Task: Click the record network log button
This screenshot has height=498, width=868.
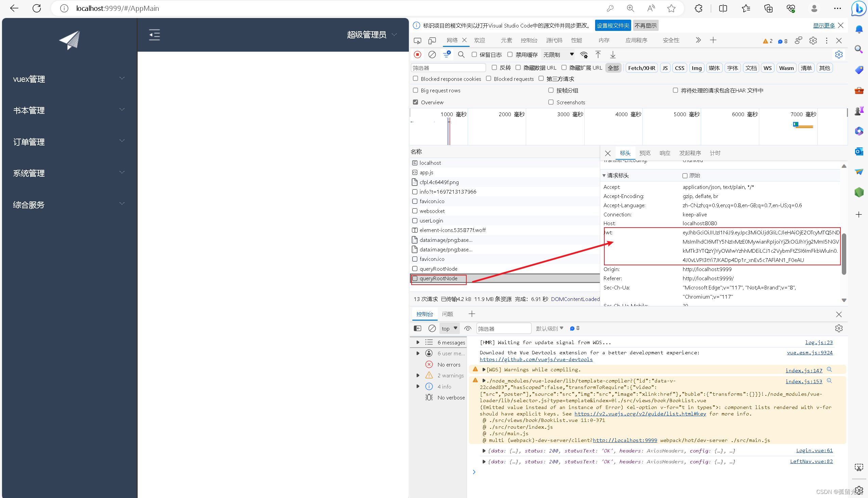Action: [417, 55]
